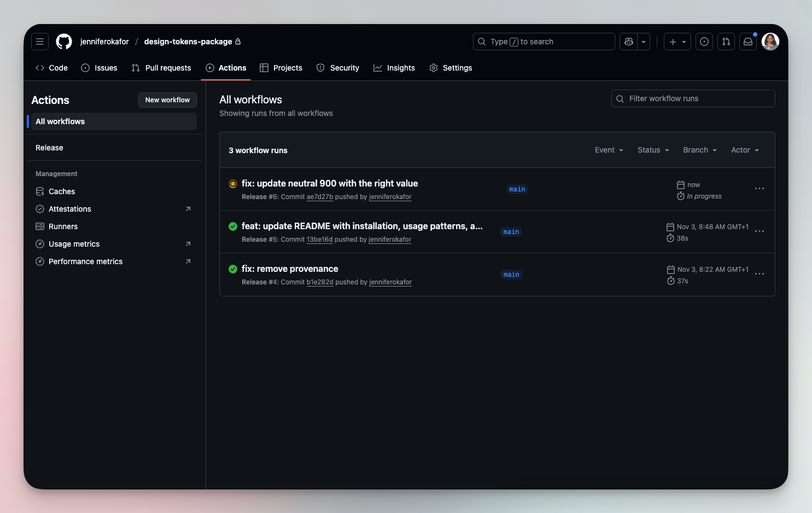Click jenniferokafor link in the Release #5 row
Viewport: 812px width, 513px height.
390,240
